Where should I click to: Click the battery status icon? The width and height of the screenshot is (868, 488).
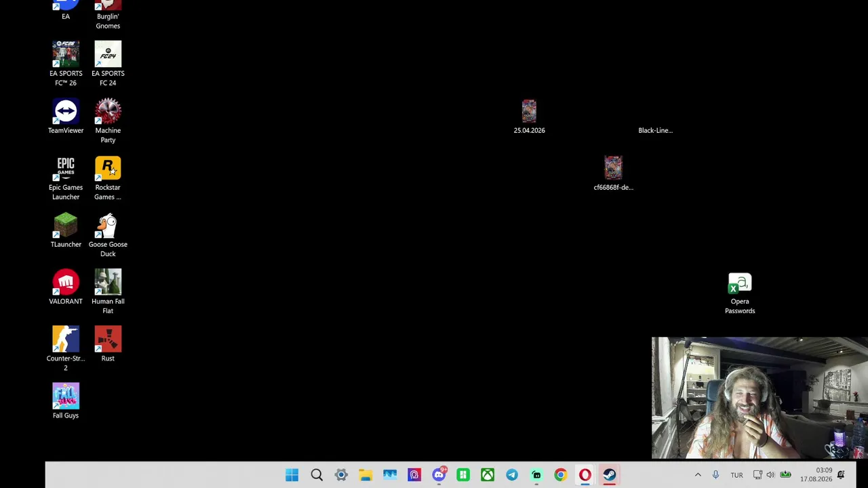pos(785,475)
